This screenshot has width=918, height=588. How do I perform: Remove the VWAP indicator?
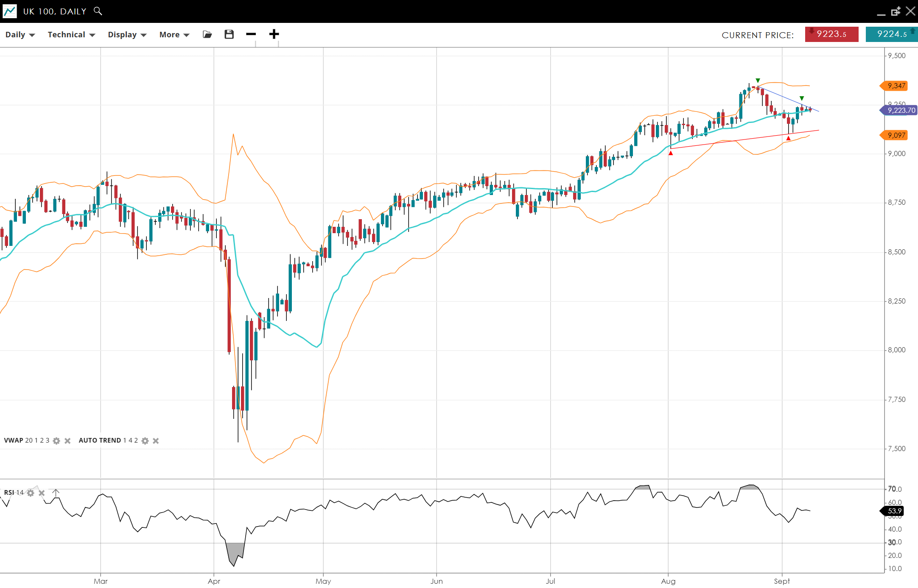point(67,441)
